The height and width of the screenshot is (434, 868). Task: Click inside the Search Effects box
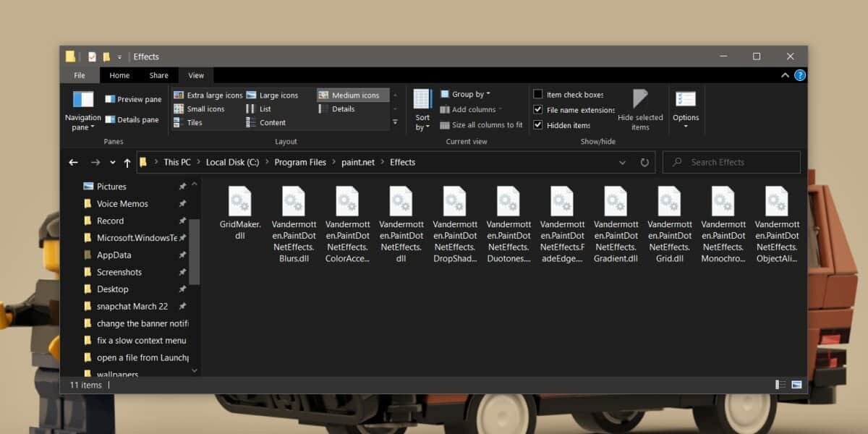731,162
